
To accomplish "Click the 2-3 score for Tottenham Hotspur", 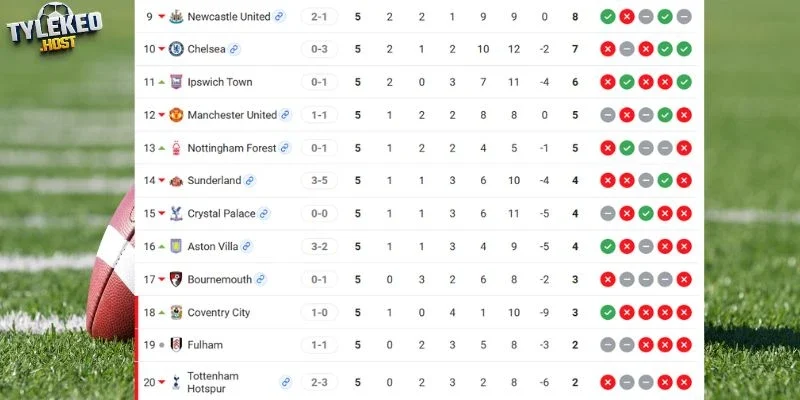I will [319, 382].
